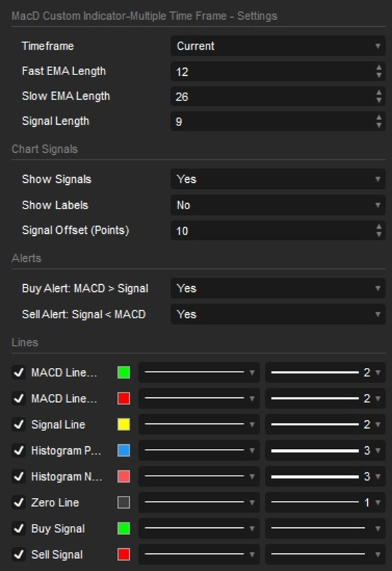Open the red MACD Line color swatch
This screenshot has height=571, width=392.
point(123,399)
